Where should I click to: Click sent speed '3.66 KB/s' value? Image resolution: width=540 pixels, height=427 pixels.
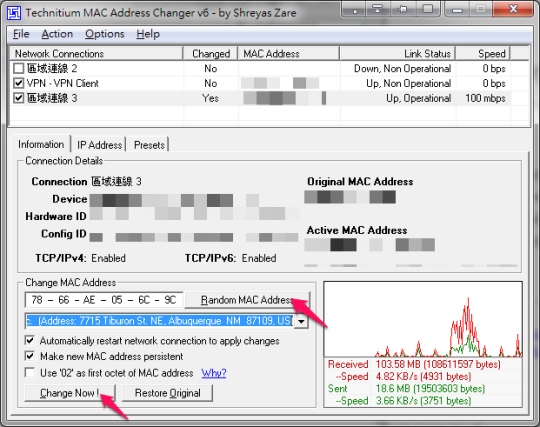(423, 401)
